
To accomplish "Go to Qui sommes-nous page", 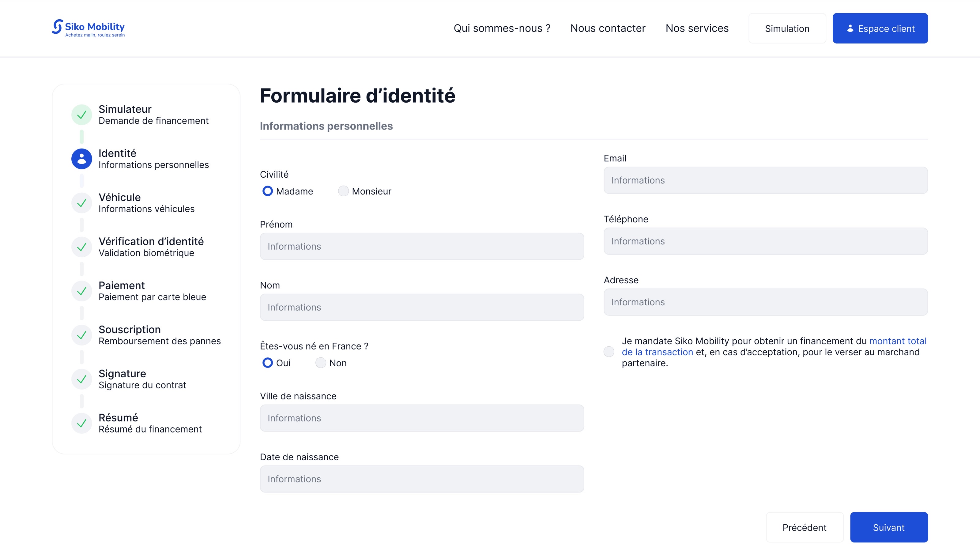I will click(x=502, y=28).
